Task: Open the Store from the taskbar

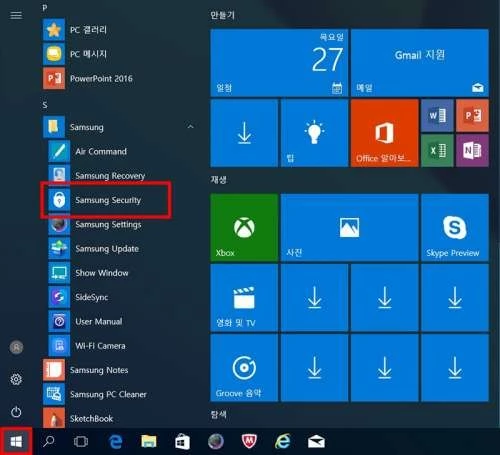Action: click(x=182, y=442)
